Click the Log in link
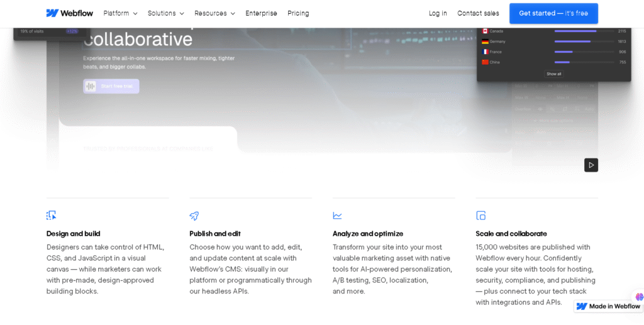This screenshot has height=325, width=644. pyautogui.click(x=438, y=13)
